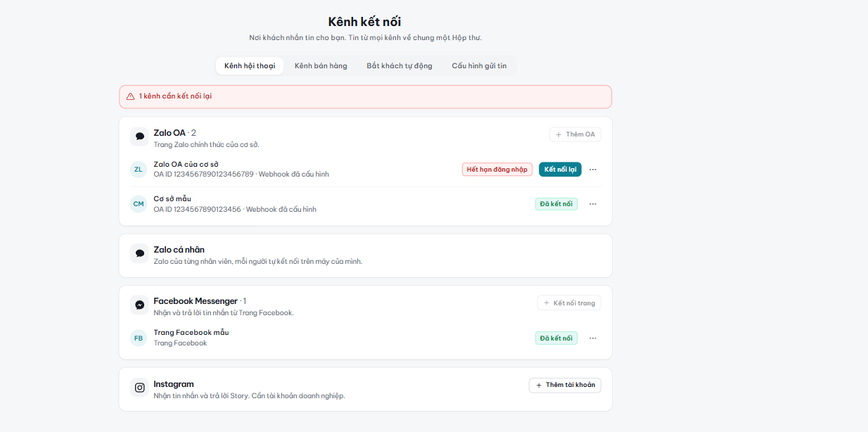868x432 pixels.
Task: Open the Bắt khách tự động tab
Action: (x=400, y=66)
